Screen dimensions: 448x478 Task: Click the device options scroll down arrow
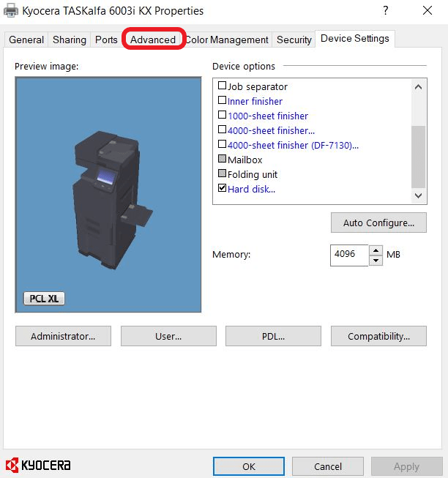[x=418, y=195]
